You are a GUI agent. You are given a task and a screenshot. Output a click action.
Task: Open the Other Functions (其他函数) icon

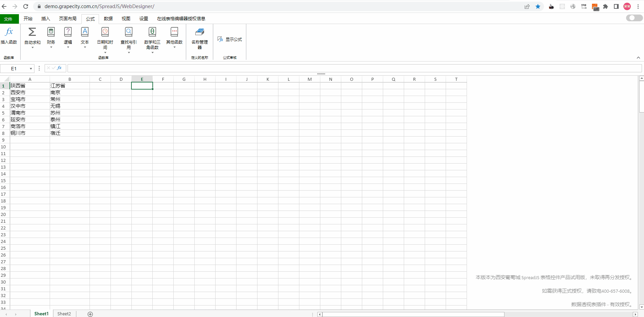(x=174, y=32)
